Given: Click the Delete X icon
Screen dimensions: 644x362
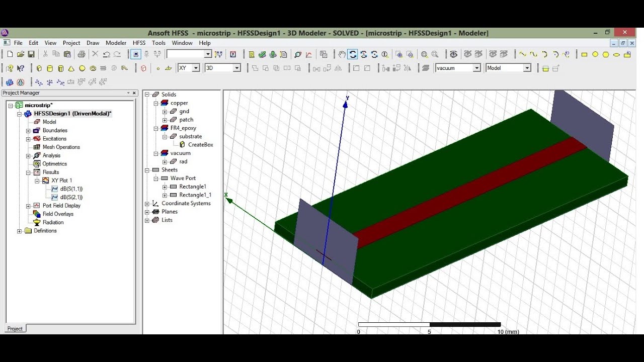Looking at the screenshot, I should click(95, 54).
